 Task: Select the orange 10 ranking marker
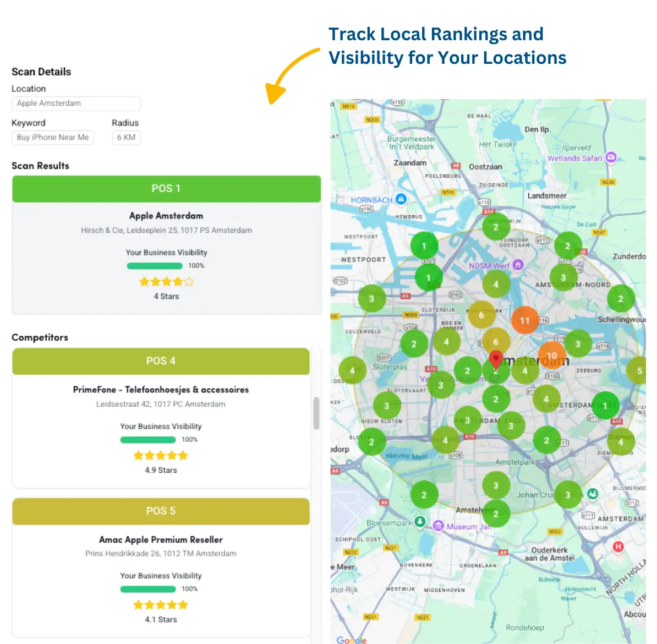(551, 356)
